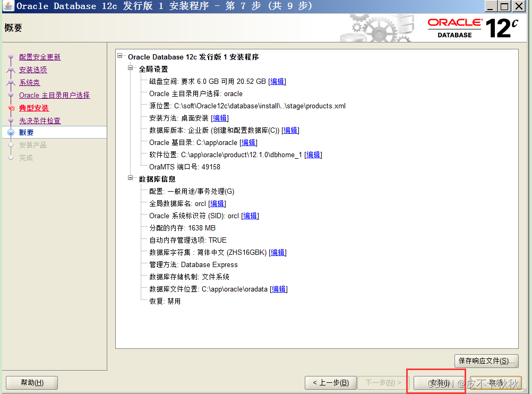The height and width of the screenshot is (394, 532).
Task: Click the 安装(I) button
Action: (x=439, y=383)
